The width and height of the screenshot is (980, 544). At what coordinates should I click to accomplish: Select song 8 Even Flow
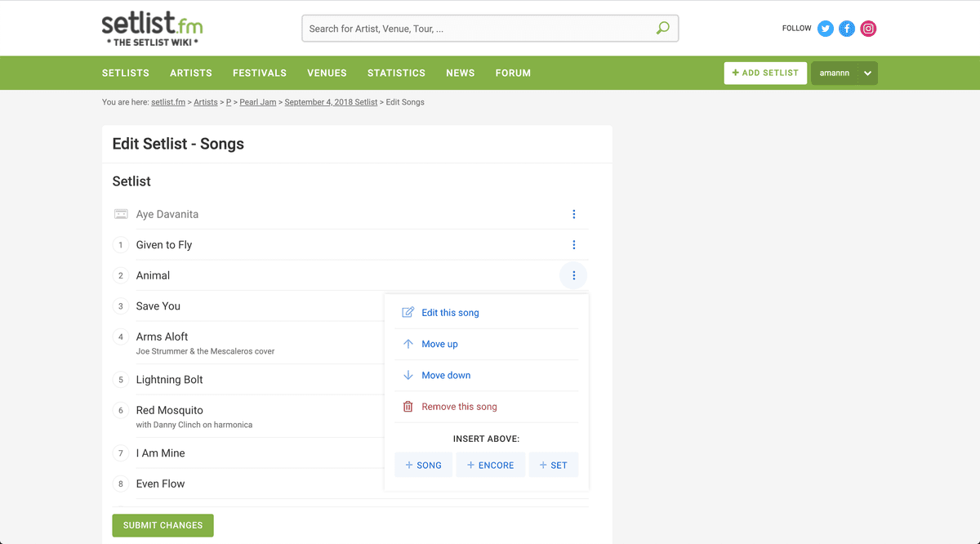pyautogui.click(x=160, y=484)
